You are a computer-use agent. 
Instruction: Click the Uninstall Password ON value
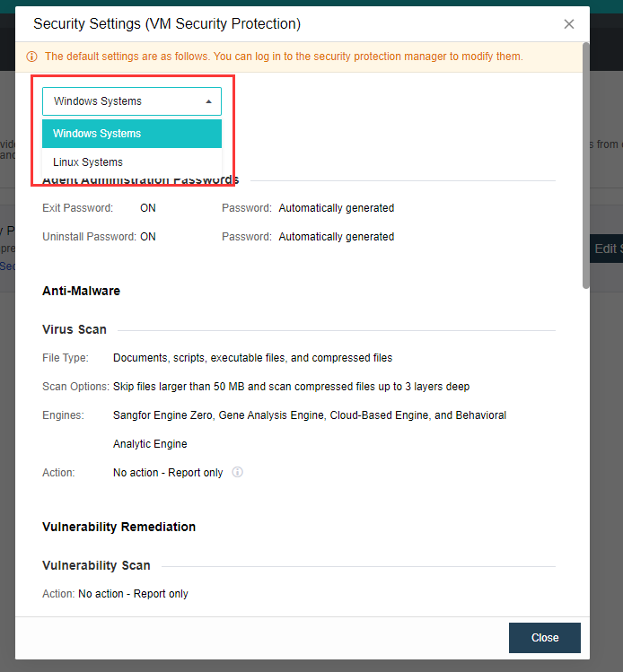[148, 237]
